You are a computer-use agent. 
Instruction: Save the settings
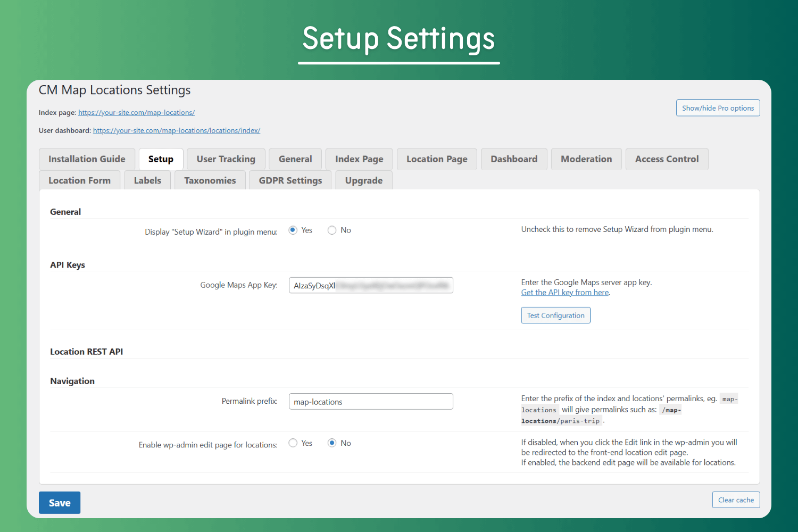pyautogui.click(x=60, y=503)
